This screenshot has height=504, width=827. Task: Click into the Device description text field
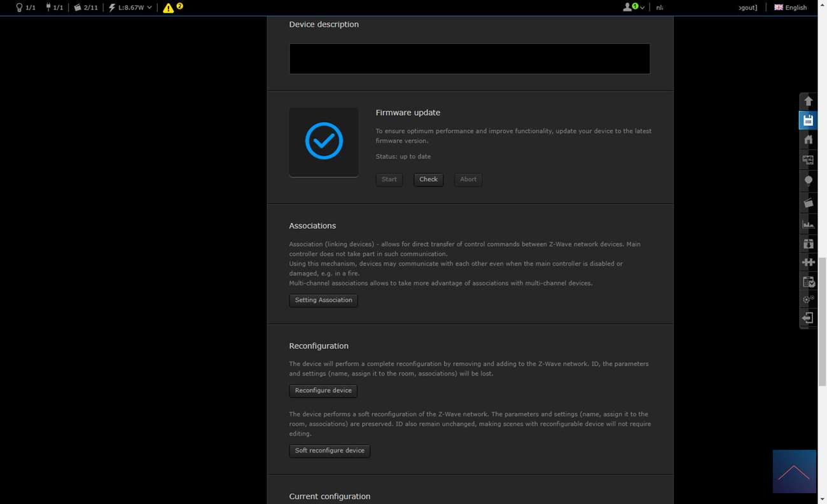[x=469, y=59]
